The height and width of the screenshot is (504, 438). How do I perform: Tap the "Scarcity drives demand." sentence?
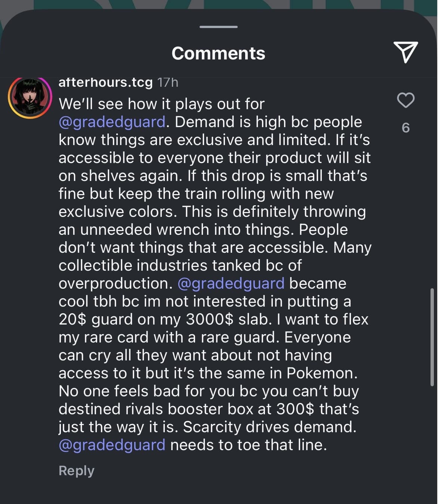click(269, 427)
